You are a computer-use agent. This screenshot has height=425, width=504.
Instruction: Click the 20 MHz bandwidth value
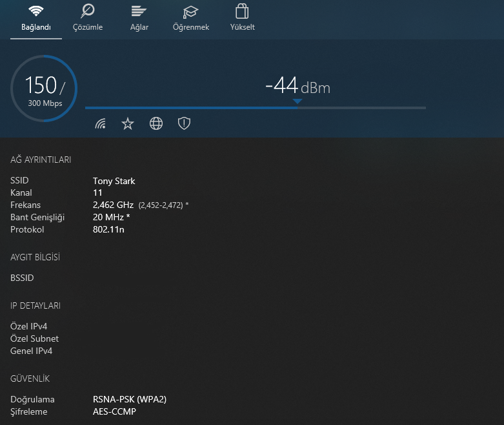112,217
